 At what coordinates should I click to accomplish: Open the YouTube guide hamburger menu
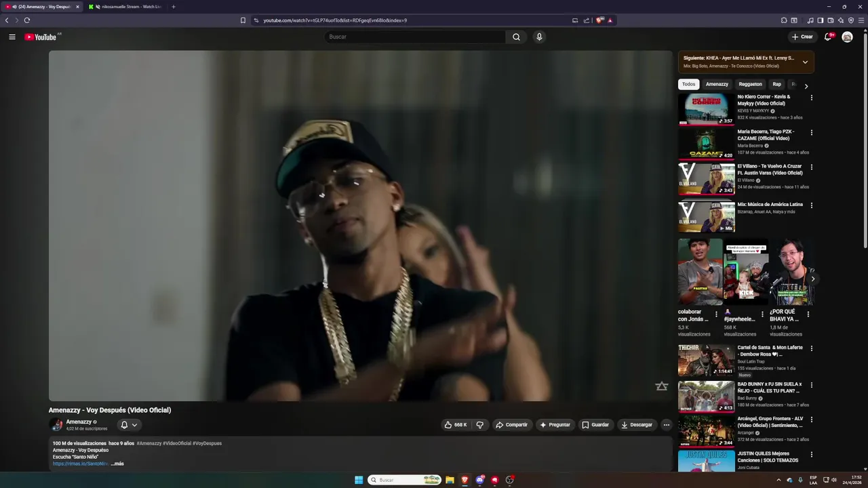pos(12,37)
